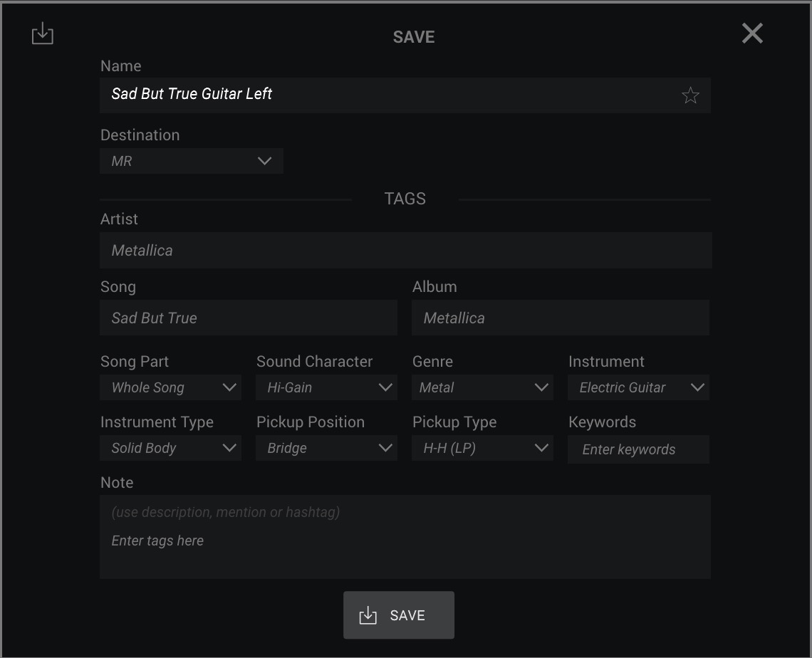Mark preset as favorite with star icon
This screenshot has height=658, width=812.
pos(689,95)
